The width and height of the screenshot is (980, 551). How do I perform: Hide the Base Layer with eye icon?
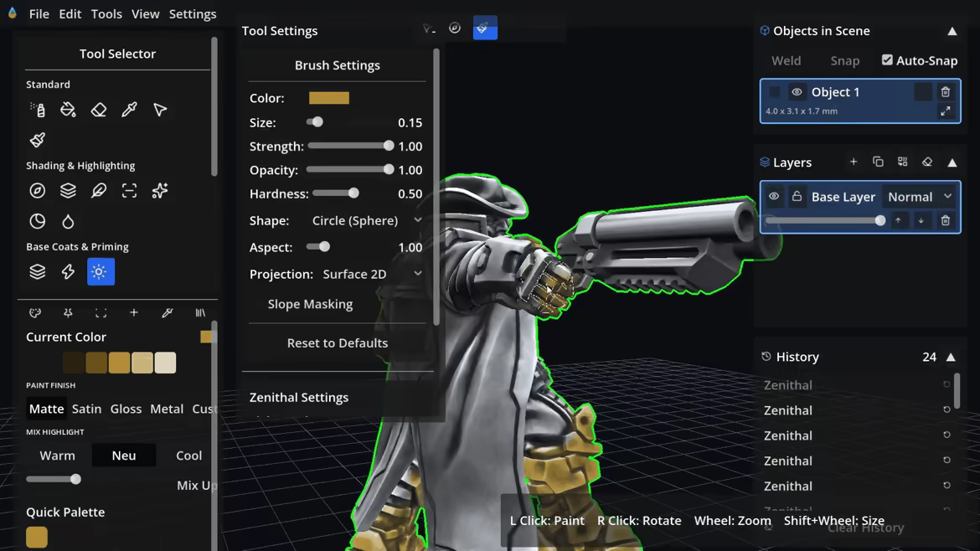pos(774,196)
